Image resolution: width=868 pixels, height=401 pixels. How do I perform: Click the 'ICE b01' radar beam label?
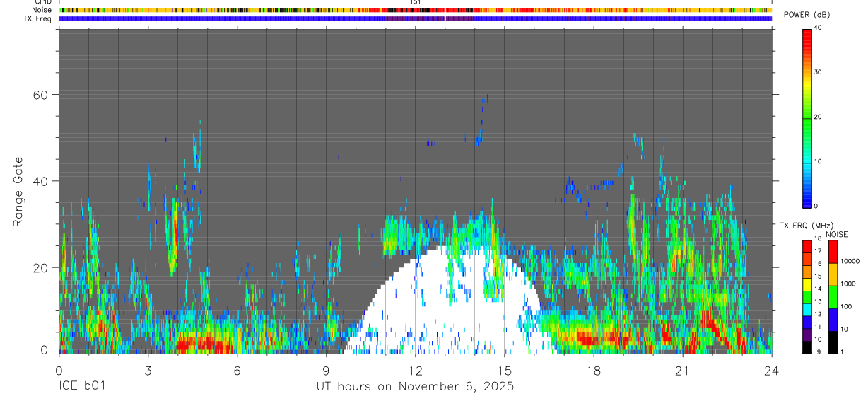(84, 386)
